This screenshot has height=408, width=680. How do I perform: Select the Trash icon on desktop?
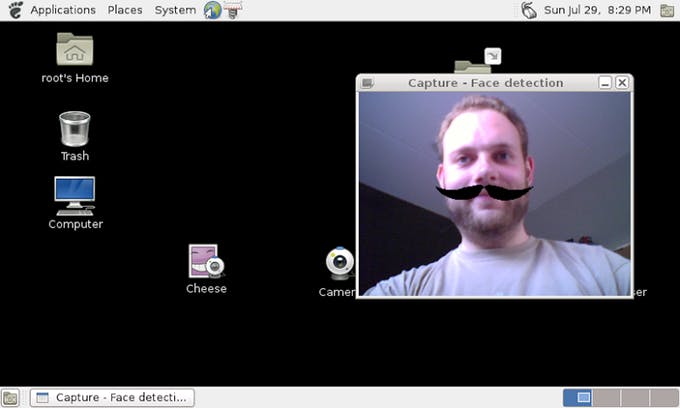pos(75,129)
